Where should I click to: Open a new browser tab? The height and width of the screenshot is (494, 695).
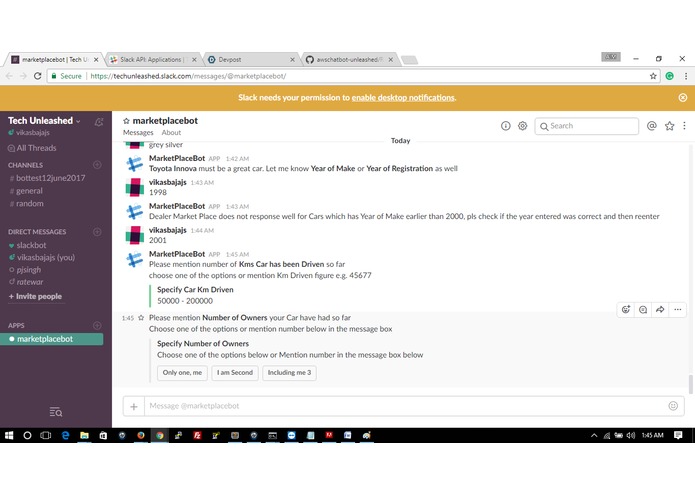(410, 60)
